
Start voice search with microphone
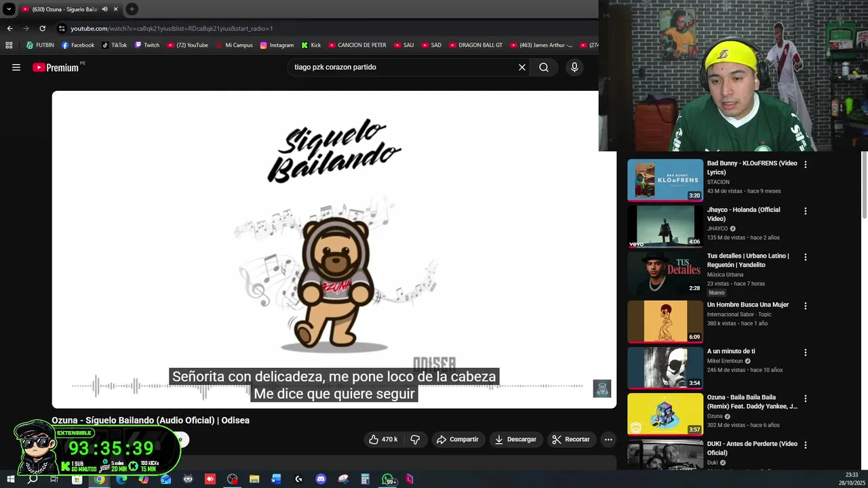click(x=574, y=67)
